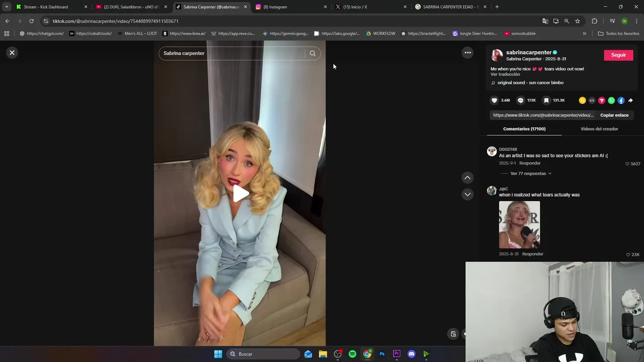Viewport: 644px width, 362px height.
Task: Click the embed code icon
Action: (592, 101)
